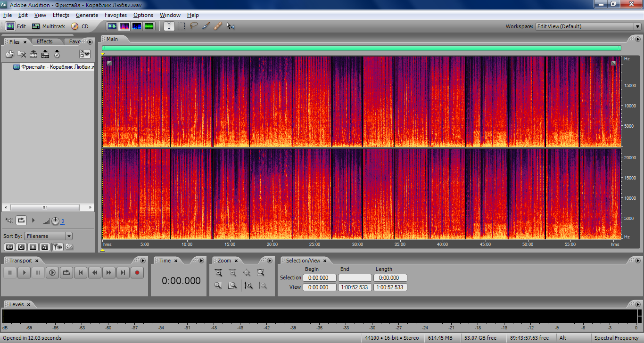Click Files panel horizontal scrollbar thumb

coord(45,207)
